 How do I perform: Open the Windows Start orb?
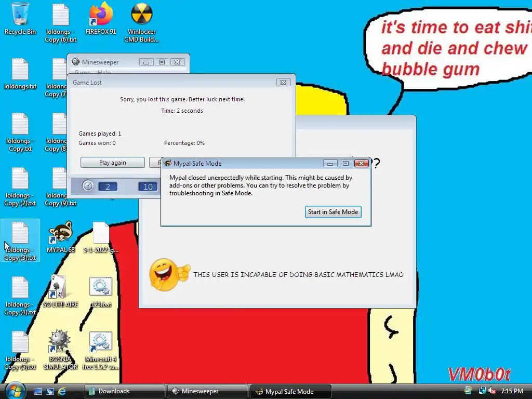15,391
